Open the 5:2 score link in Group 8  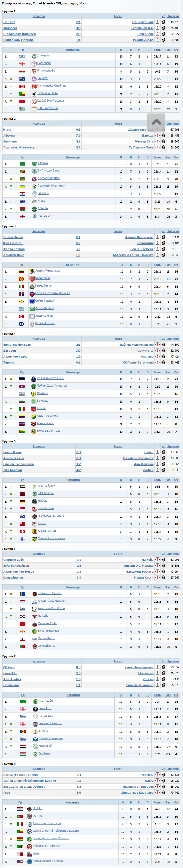(79, 787)
